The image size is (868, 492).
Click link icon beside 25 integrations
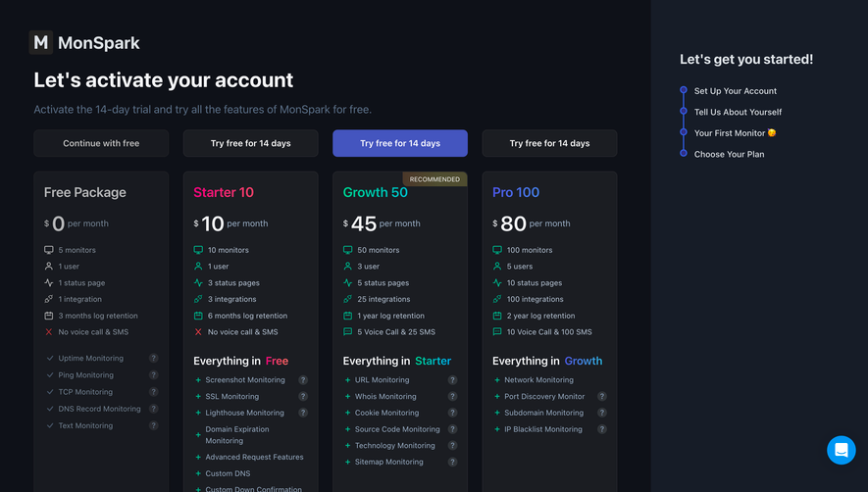(347, 299)
